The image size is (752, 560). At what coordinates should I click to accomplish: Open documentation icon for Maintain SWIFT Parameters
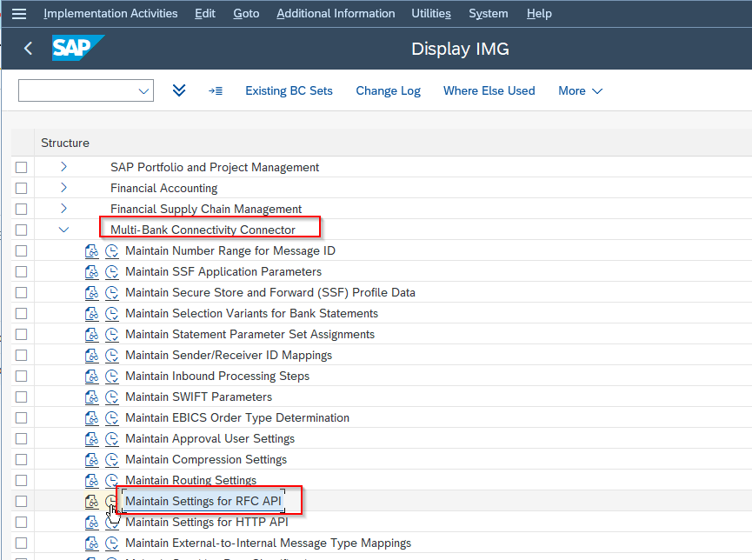pos(92,397)
